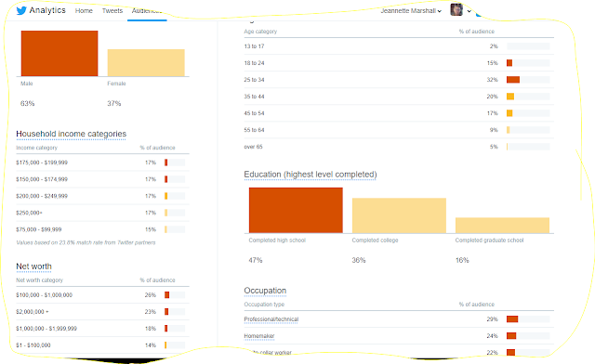The width and height of the screenshot is (595, 364).
Task: Click the Age category column header
Action: click(x=260, y=32)
